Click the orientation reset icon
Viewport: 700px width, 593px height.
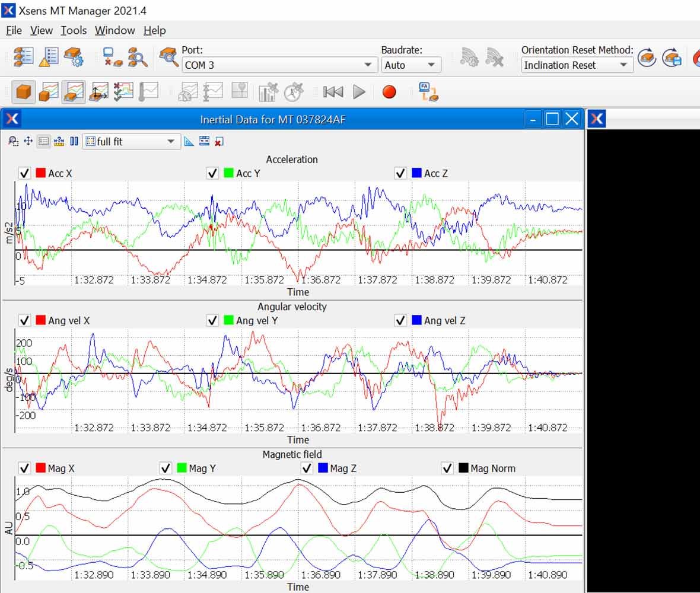pyautogui.click(x=647, y=58)
